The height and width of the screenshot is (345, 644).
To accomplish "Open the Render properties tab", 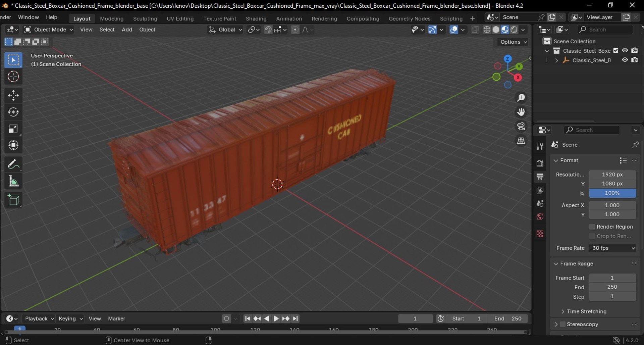I will tap(540, 163).
